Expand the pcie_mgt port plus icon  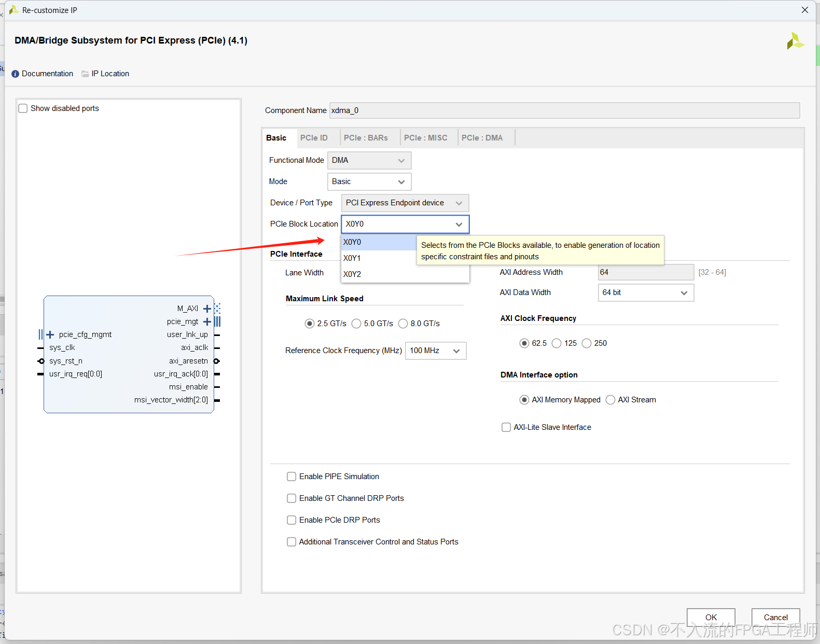tap(207, 321)
